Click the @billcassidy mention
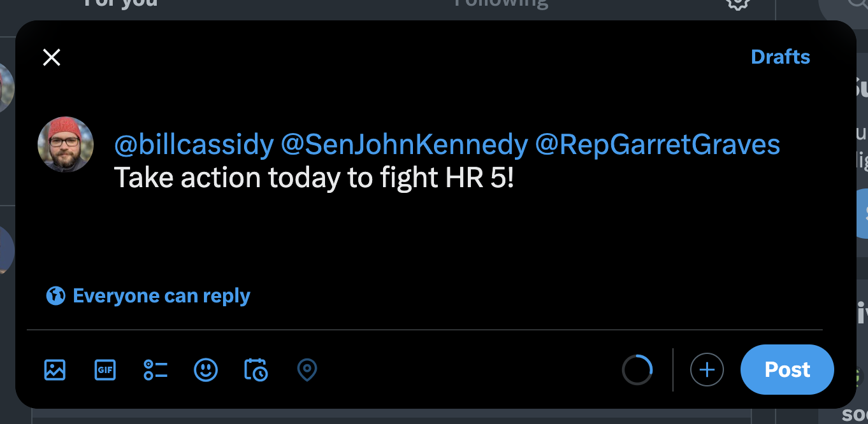Viewport: 868px width, 424px height. [194, 145]
